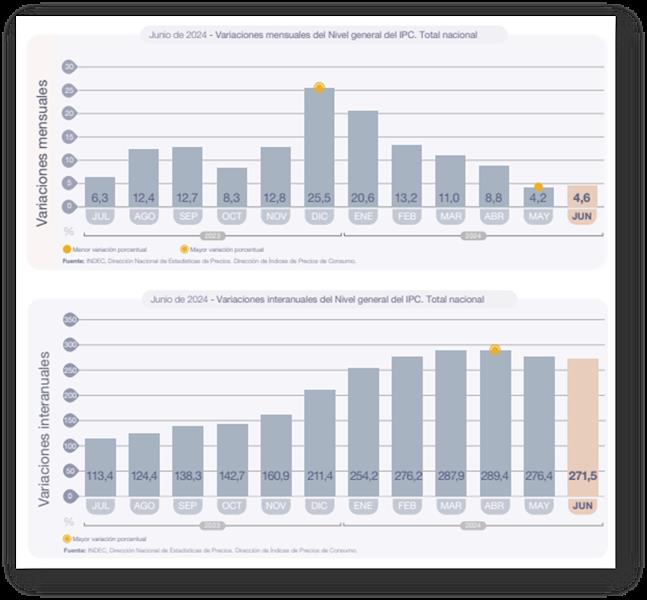Click the 2023 year label under the interannual chart
This screenshot has width=647, height=600.
[x=210, y=526]
